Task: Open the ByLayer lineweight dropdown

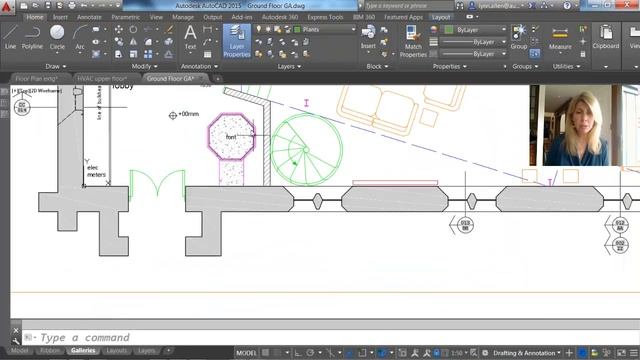Action: point(504,42)
